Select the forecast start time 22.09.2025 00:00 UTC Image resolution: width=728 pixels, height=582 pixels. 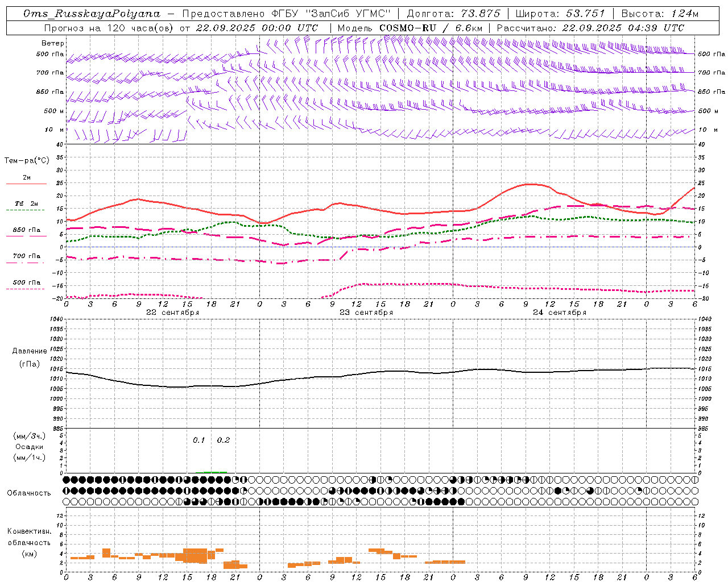point(257,28)
